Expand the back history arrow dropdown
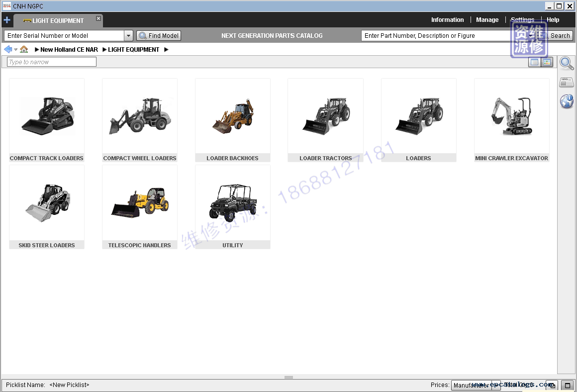Screen dimensions: 577x392 pyautogui.click(x=16, y=50)
